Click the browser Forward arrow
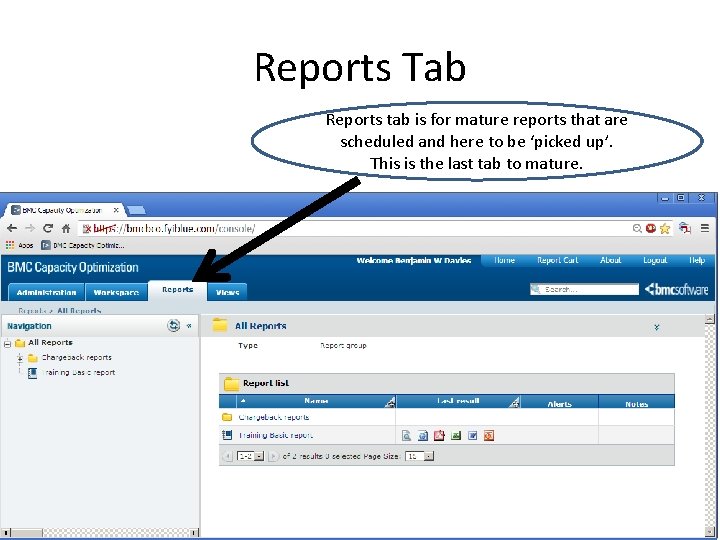This screenshot has height=540, width=720. tap(30, 228)
